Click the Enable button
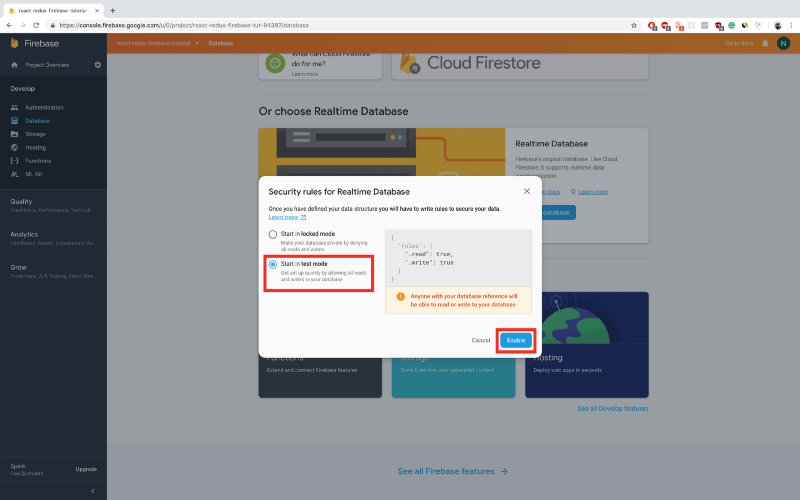The width and height of the screenshot is (800, 500). point(515,340)
